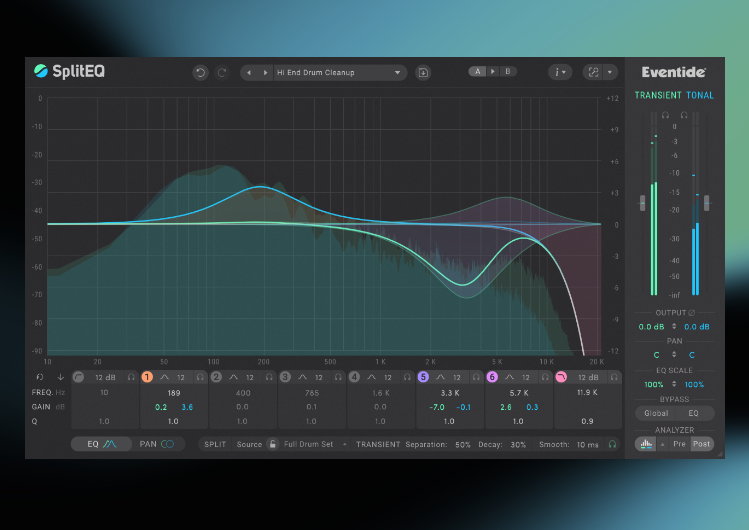Open band 5 filter shape selector
The width and height of the screenshot is (749, 530).
click(440, 377)
